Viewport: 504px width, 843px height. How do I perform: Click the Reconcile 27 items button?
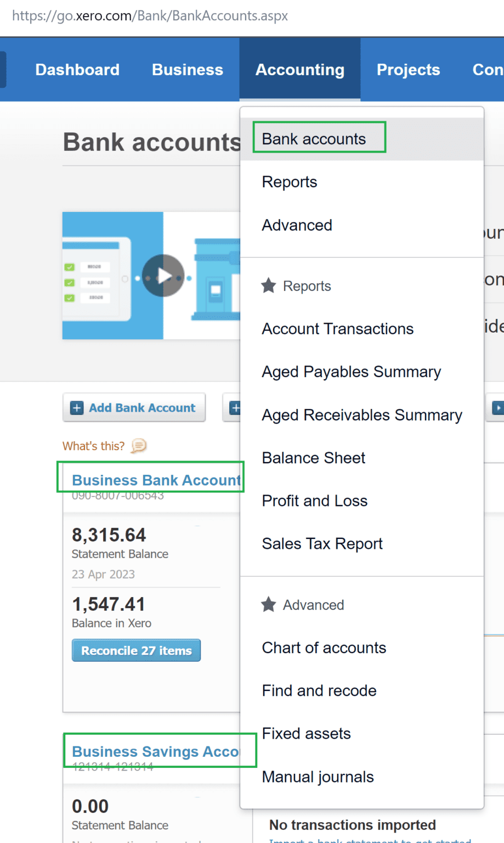click(x=135, y=650)
